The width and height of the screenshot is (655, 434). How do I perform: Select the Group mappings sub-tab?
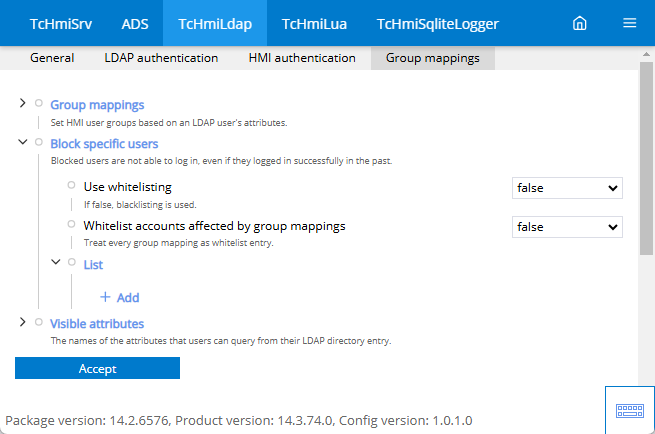(x=433, y=58)
